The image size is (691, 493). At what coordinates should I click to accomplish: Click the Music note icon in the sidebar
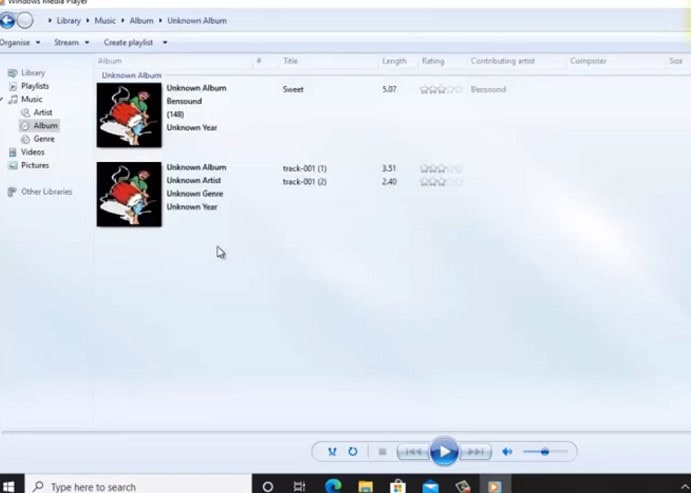[13, 99]
